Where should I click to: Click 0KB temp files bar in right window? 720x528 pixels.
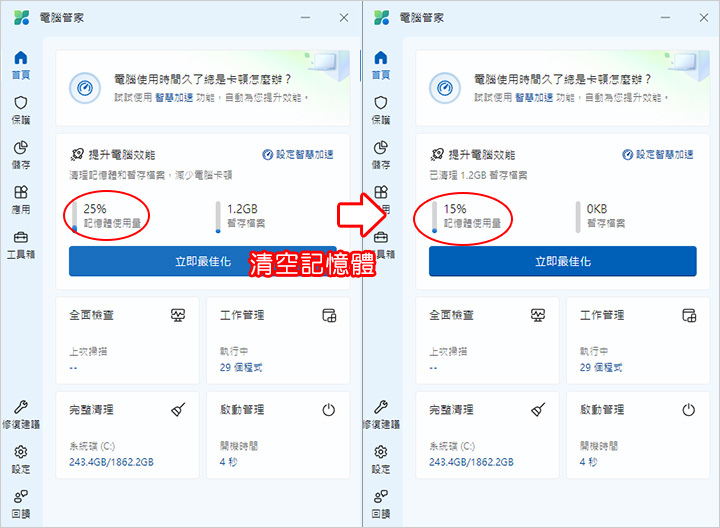click(x=578, y=217)
